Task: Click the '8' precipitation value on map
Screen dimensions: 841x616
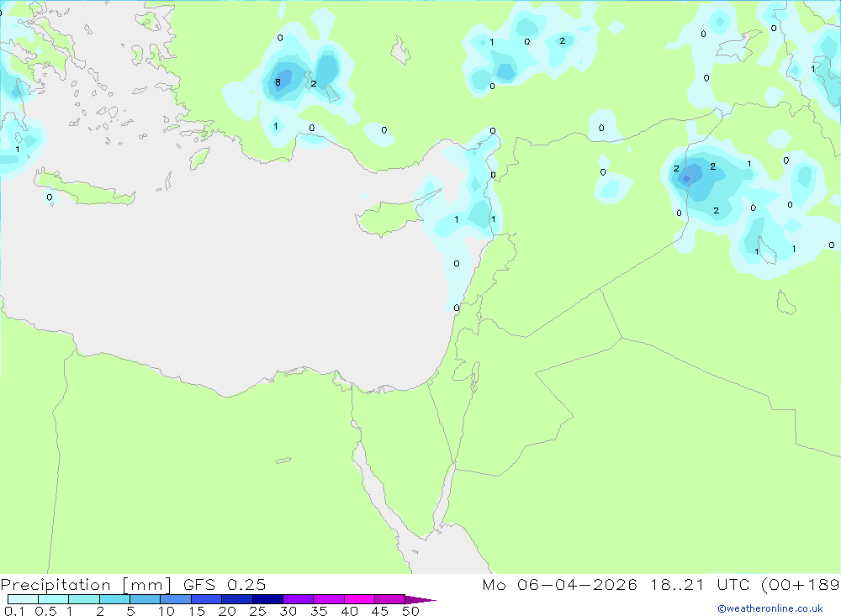Action: (278, 82)
